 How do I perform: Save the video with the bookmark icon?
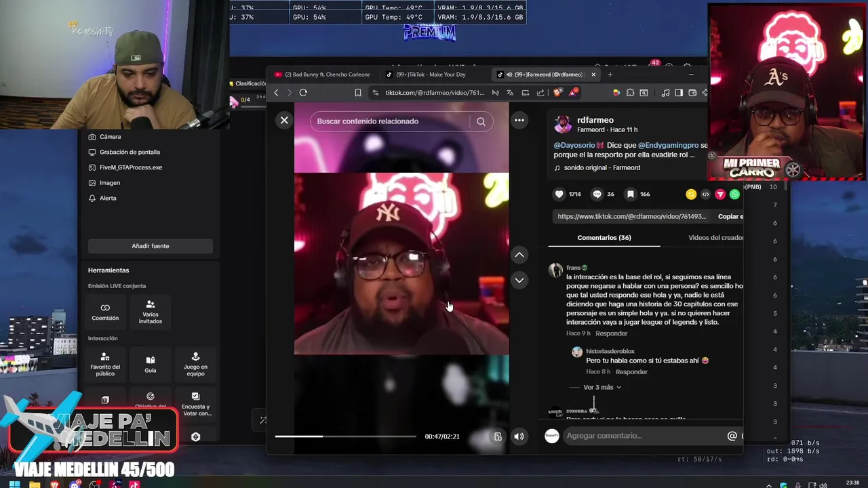pos(631,194)
